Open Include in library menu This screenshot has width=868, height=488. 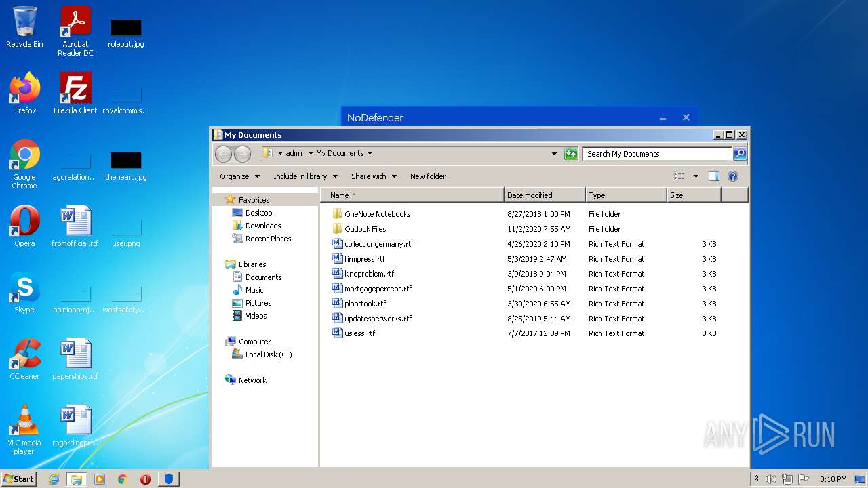click(305, 176)
